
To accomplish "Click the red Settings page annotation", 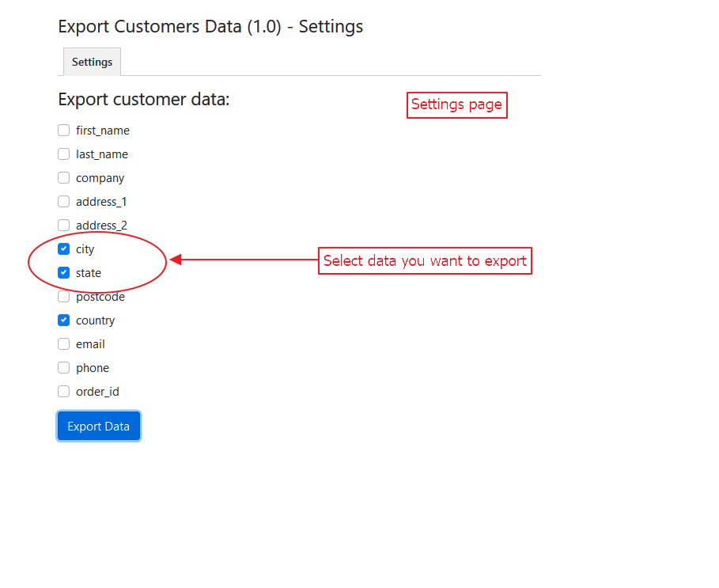I will pyautogui.click(x=456, y=104).
